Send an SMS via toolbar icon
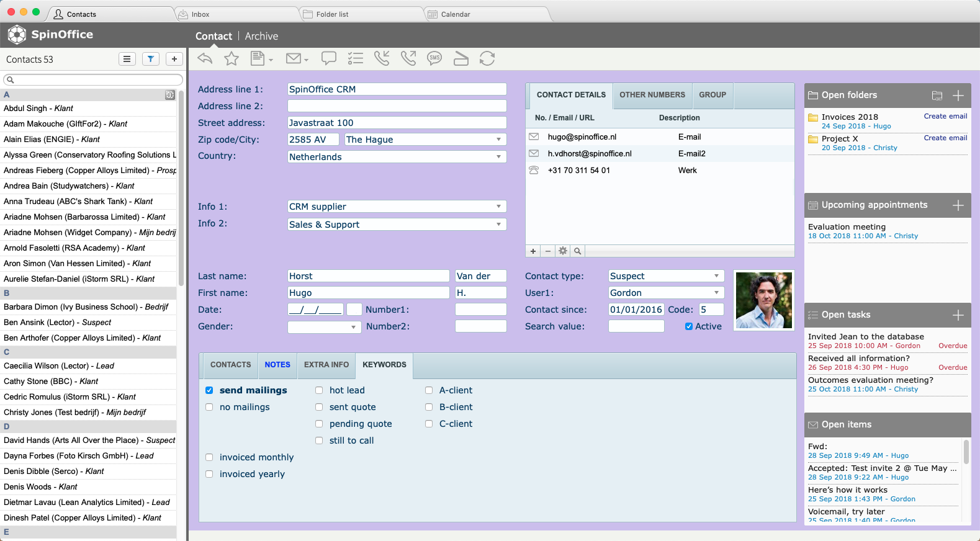Image resolution: width=980 pixels, height=541 pixels. (x=434, y=58)
